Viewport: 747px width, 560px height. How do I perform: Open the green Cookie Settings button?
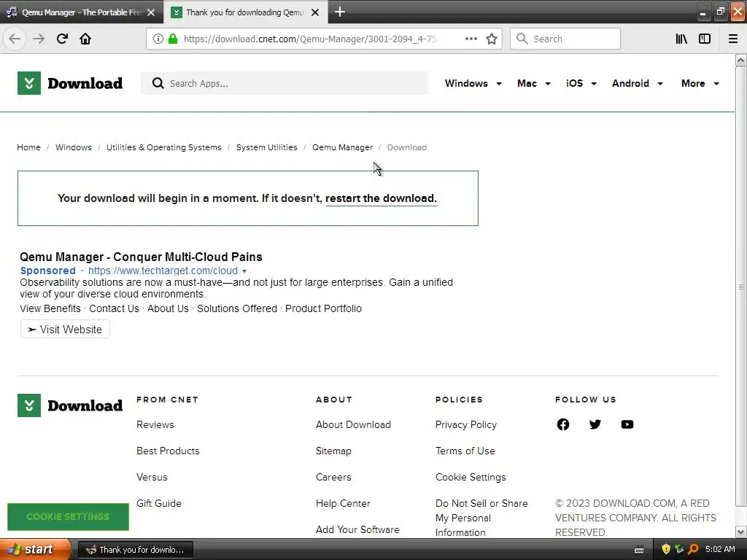point(68,517)
